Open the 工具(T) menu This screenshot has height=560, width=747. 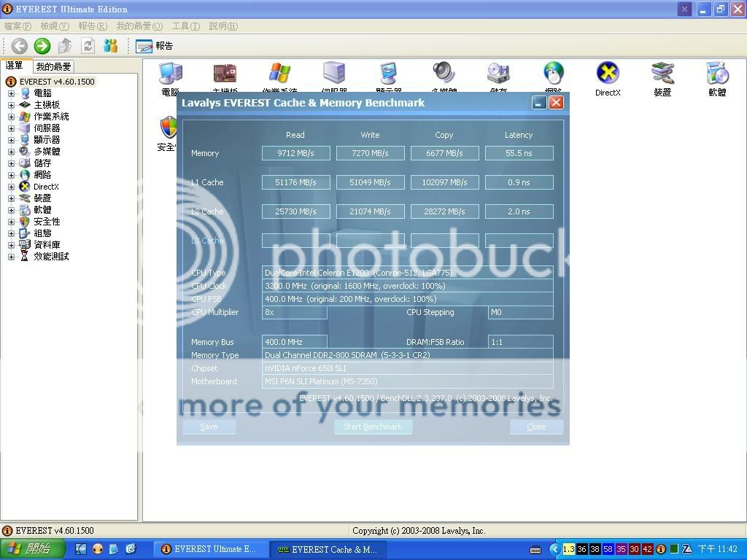186,26
